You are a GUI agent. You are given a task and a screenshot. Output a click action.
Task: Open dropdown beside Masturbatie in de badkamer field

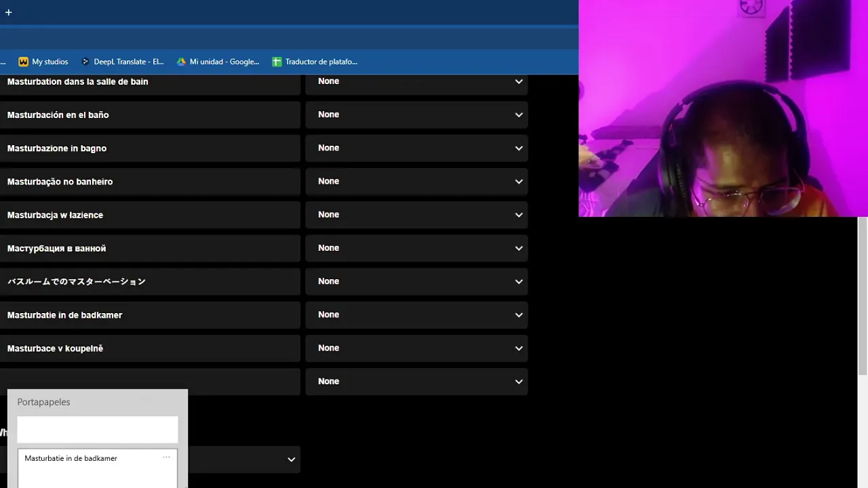tap(416, 314)
